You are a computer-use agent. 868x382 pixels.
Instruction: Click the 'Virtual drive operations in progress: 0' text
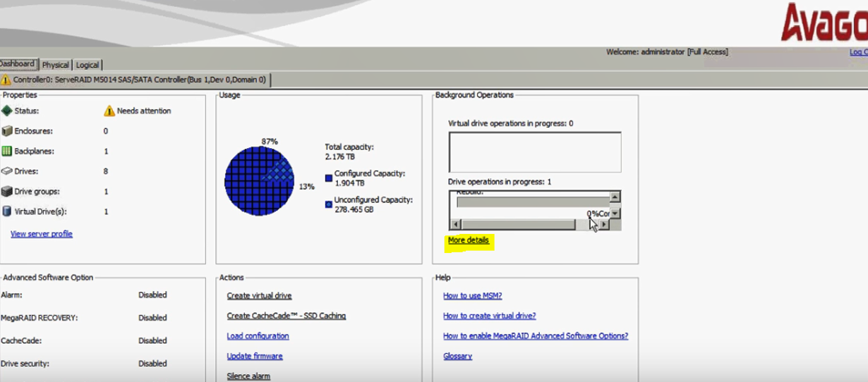[510, 123]
